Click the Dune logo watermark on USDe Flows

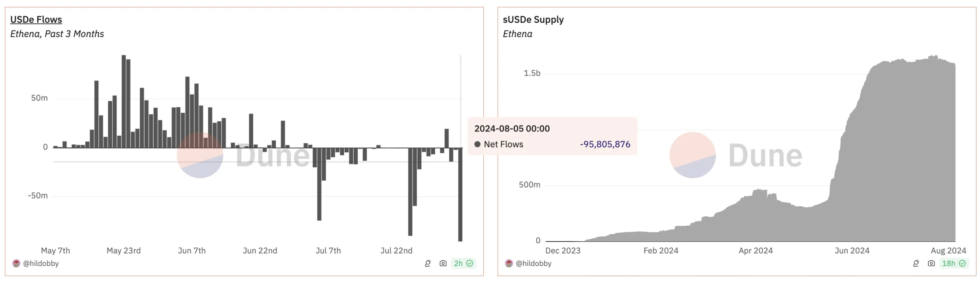point(200,155)
